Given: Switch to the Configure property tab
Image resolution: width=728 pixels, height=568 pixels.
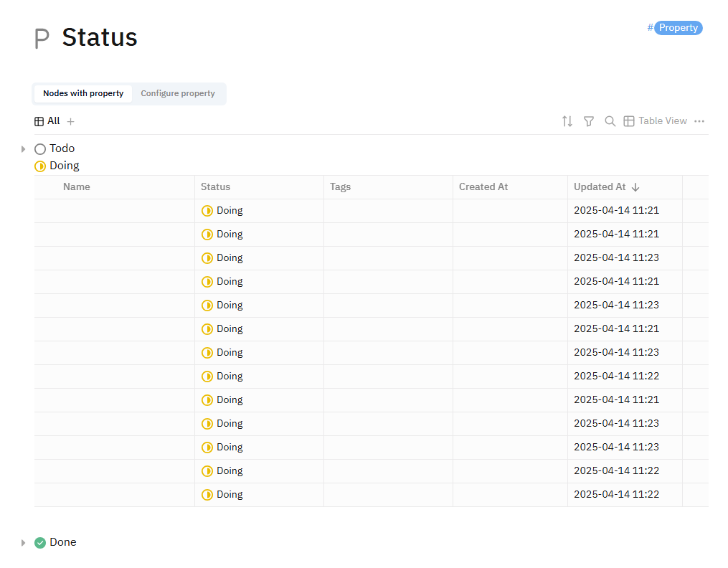Looking at the screenshot, I should 178,93.
